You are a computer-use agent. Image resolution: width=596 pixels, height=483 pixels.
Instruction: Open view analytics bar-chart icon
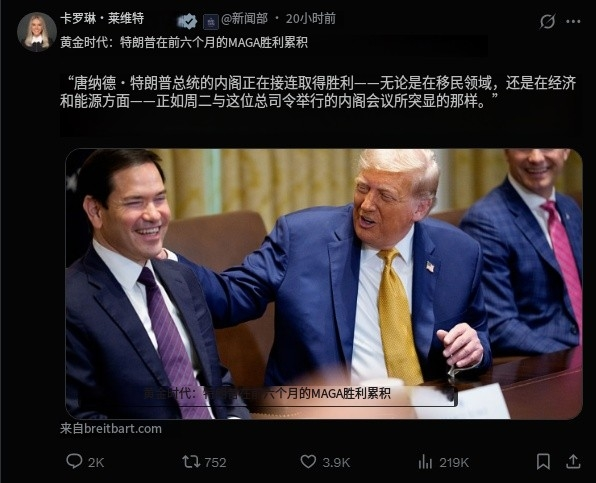point(425,462)
